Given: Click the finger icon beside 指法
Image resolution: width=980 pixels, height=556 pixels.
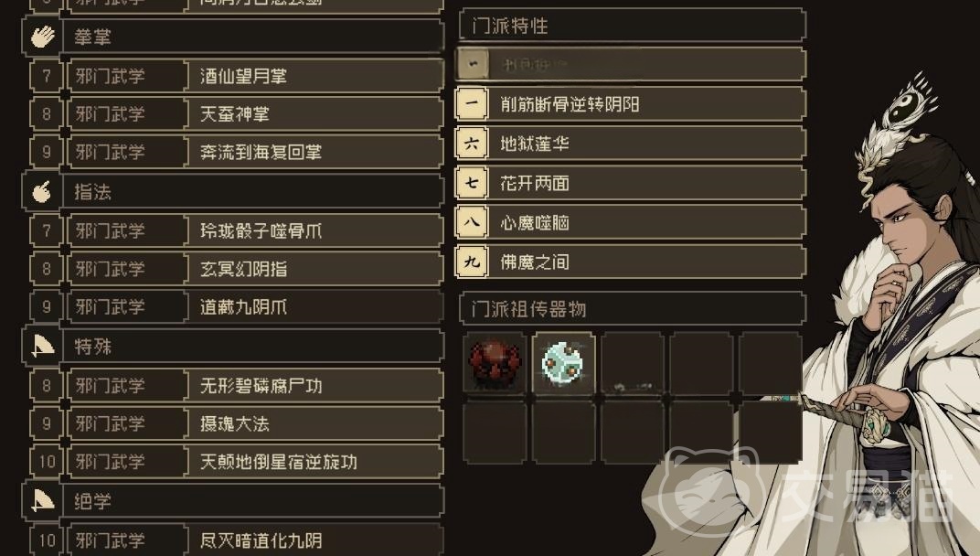Looking at the screenshot, I should point(42,192).
